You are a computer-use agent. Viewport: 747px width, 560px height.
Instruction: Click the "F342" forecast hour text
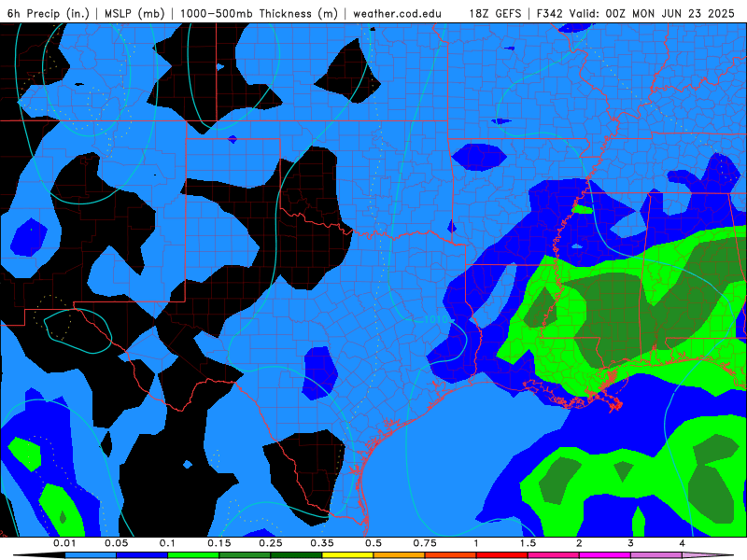pyautogui.click(x=550, y=13)
